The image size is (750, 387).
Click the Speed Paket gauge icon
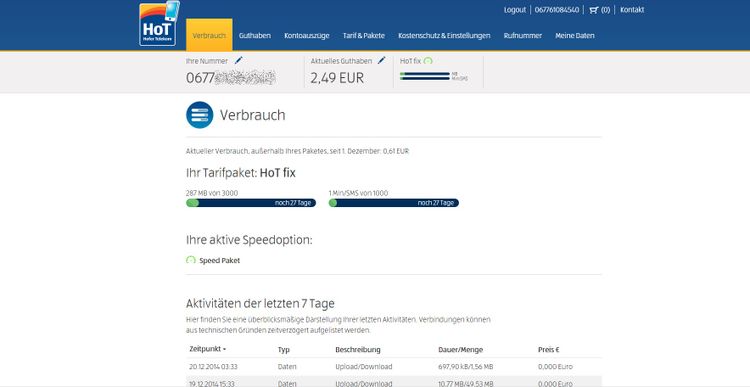191,260
